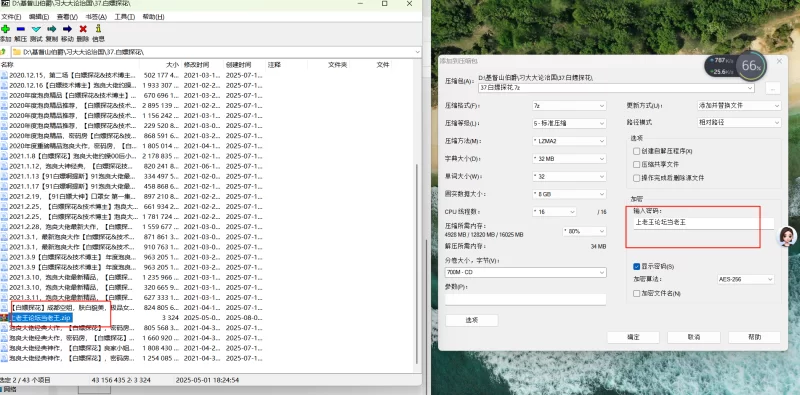This screenshot has height=395, width=800.
Task: Click the Test (测试) toolbar icon
Action: pos(36,29)
